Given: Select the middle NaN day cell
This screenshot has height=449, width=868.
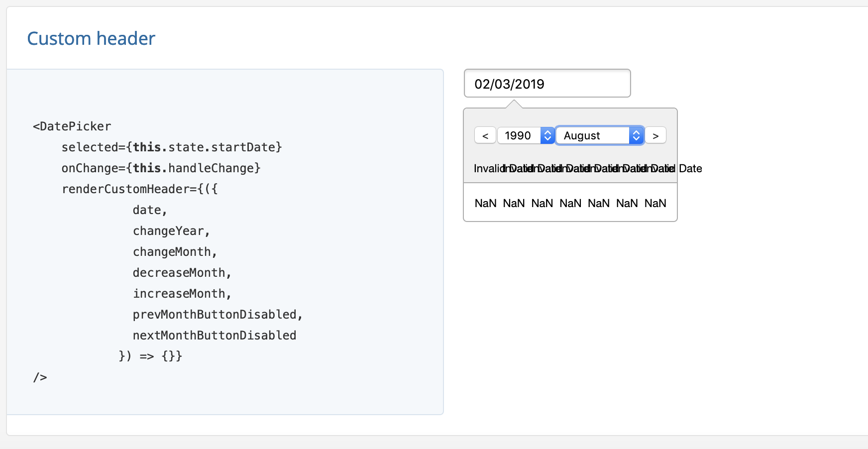Looking at the screenshot, I should (x=570, y=203).
